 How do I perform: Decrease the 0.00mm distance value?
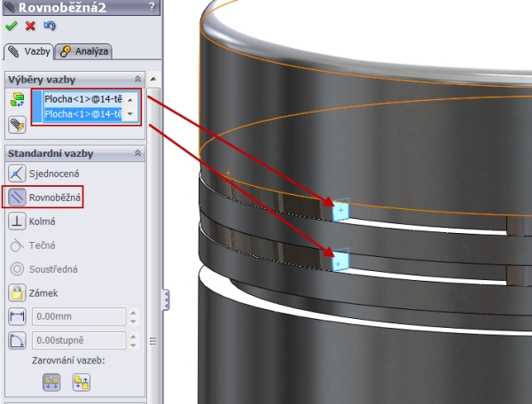point(133,321)
